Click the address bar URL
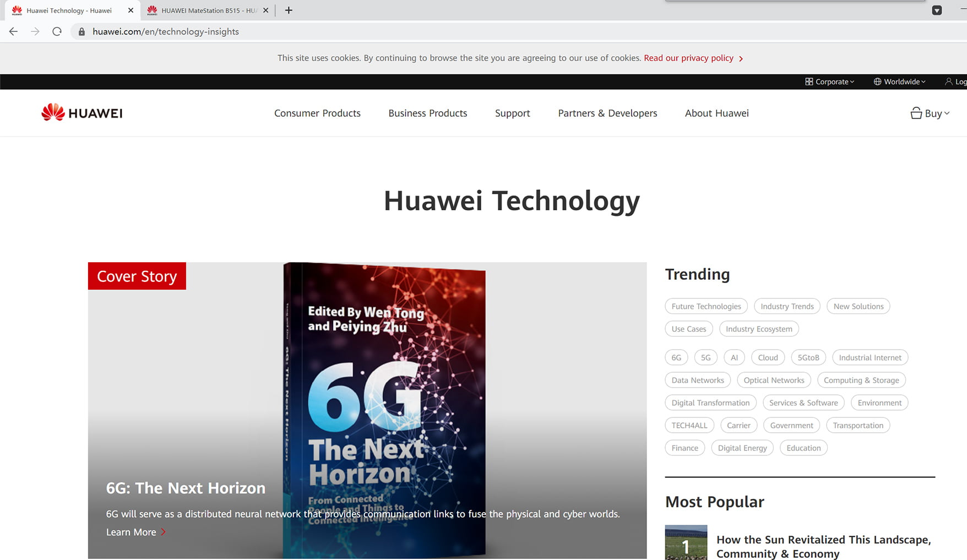 point(165,31)
